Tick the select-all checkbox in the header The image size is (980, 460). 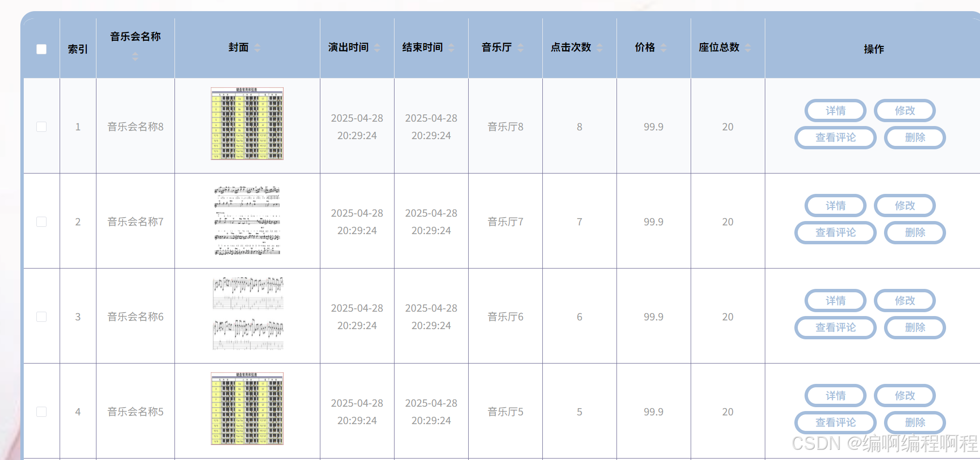pyautogui.click(x=42, y=49)
